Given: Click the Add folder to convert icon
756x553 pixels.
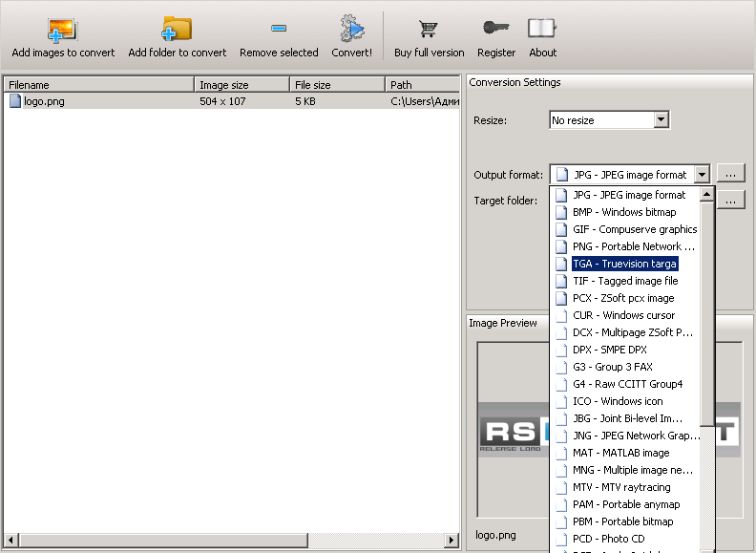Looking at the screenshot, I should coord(177,30).
